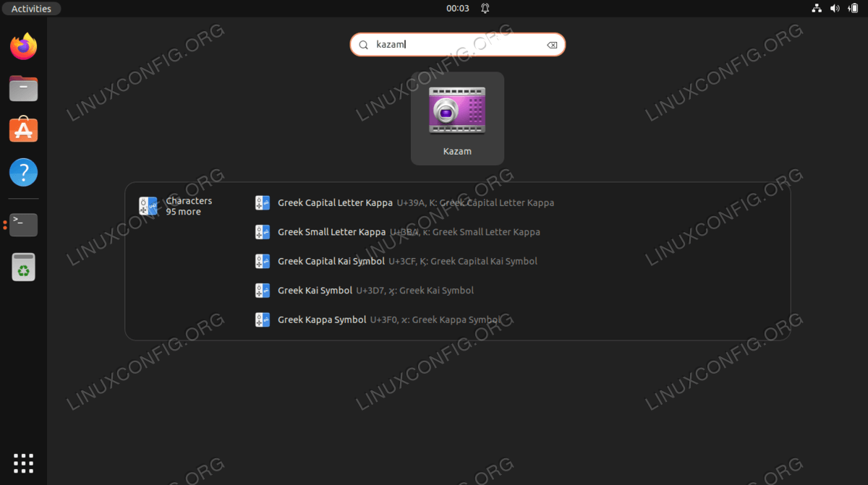Image resolution: width=868 pixels, height=485 pixels.
Task: Click the U+3F0 code point description
Action: pyautogui.click(x=435, y=319)
